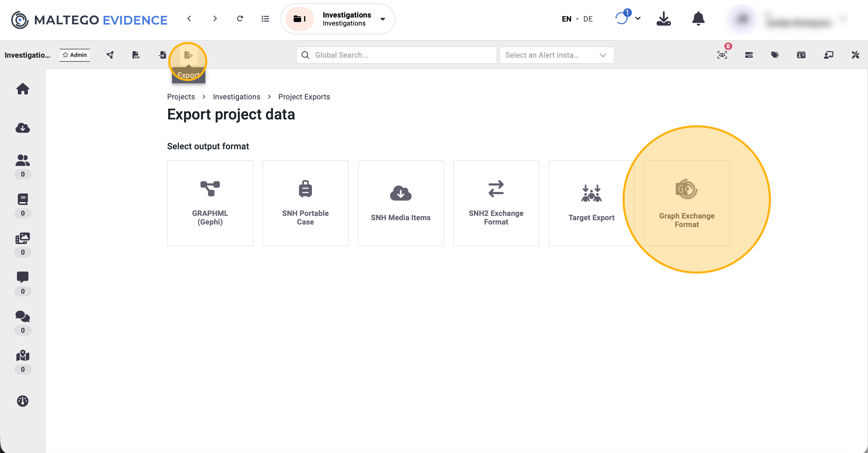Switch language to DE

[588, 19]
